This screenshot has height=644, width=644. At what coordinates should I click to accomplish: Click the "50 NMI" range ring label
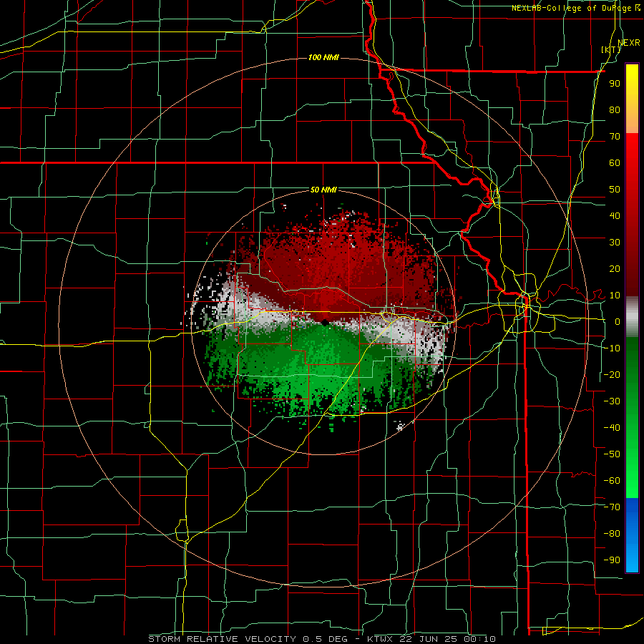pyautogui.click(x=323, y=190)
